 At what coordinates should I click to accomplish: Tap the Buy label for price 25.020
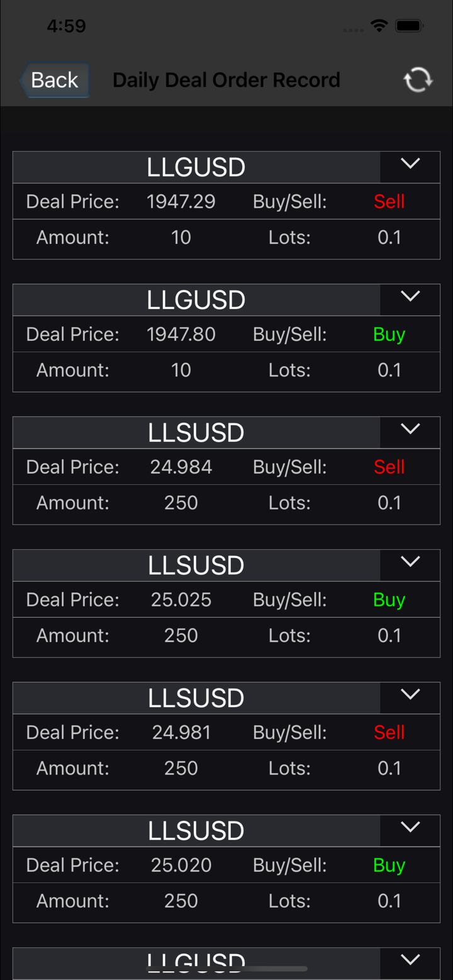coord(389,866)
